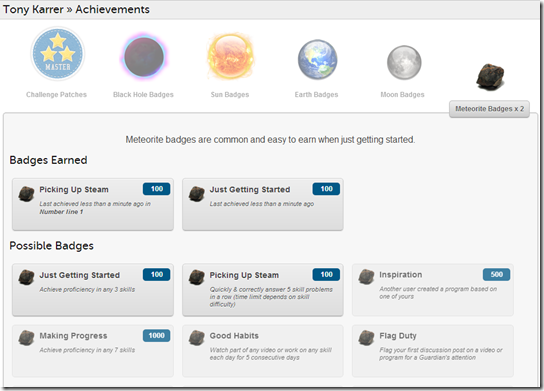Switch to Moon Badges label
The height and width of the screenshot is (391, 544).
(x=402, y=94)
